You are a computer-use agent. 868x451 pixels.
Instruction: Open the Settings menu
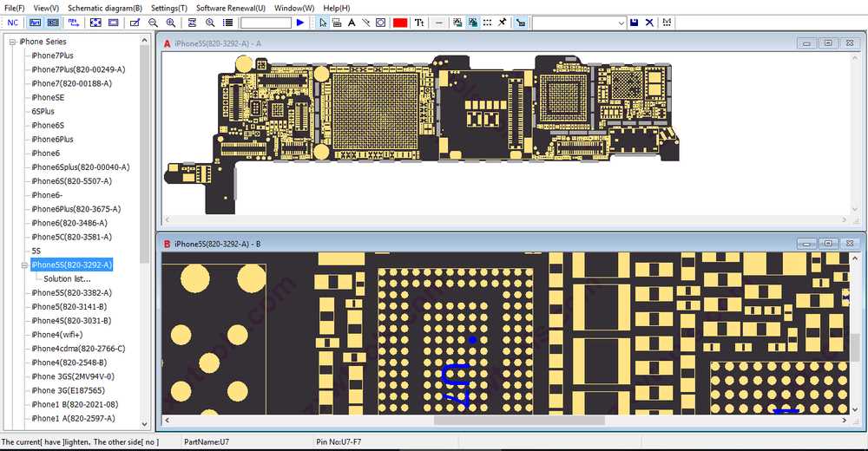pos(169,8)
